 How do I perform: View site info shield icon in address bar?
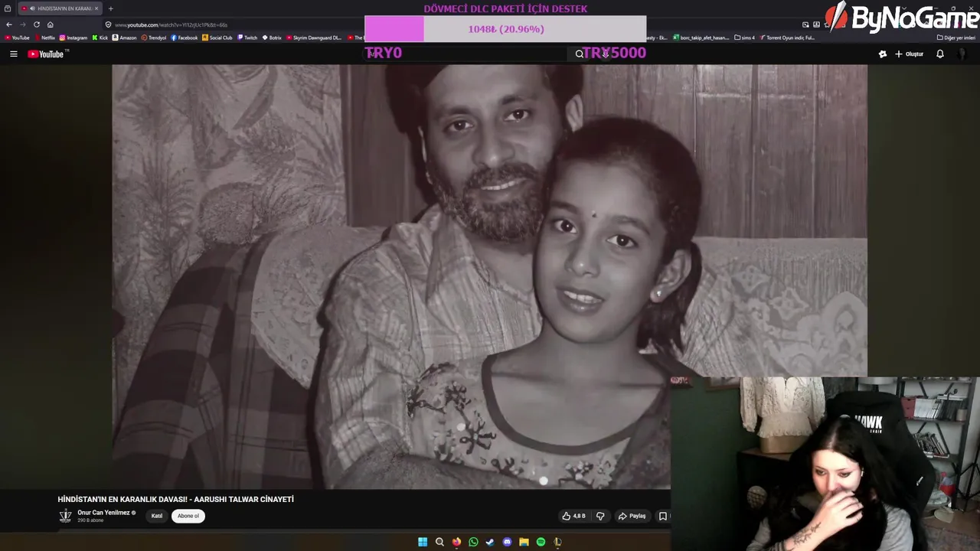coord(109,24)
